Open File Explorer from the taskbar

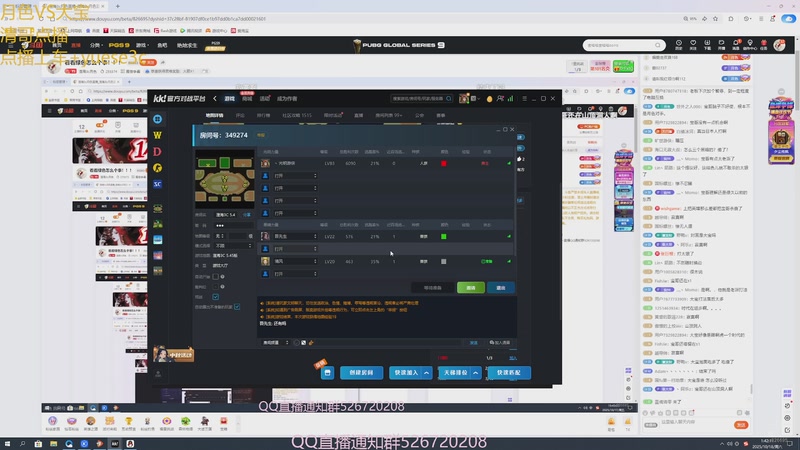click(53, 444)
